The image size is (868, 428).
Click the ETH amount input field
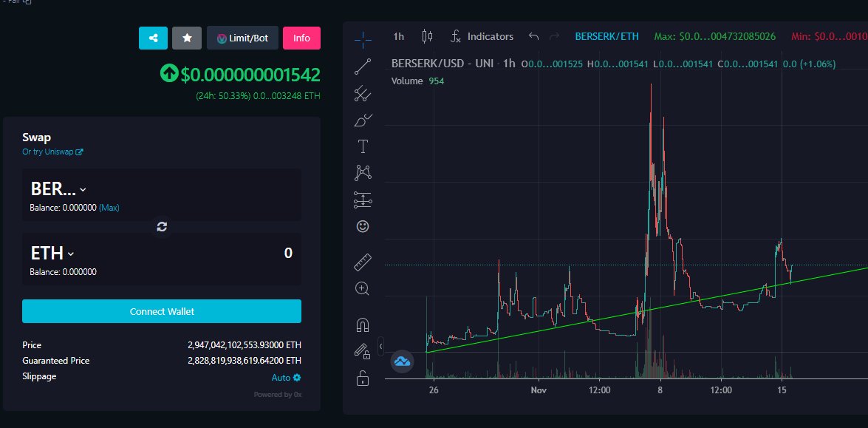click(x=288, y=253)
